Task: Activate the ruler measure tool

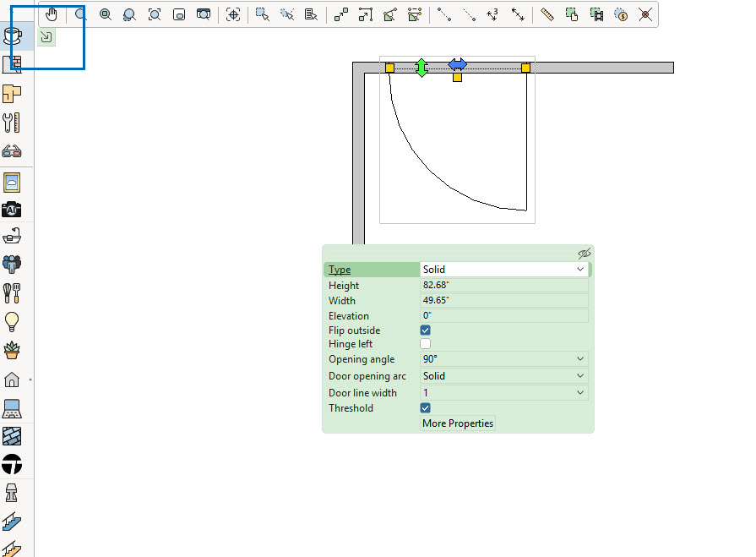Action: pyautogui.click(x=547, y=14)
